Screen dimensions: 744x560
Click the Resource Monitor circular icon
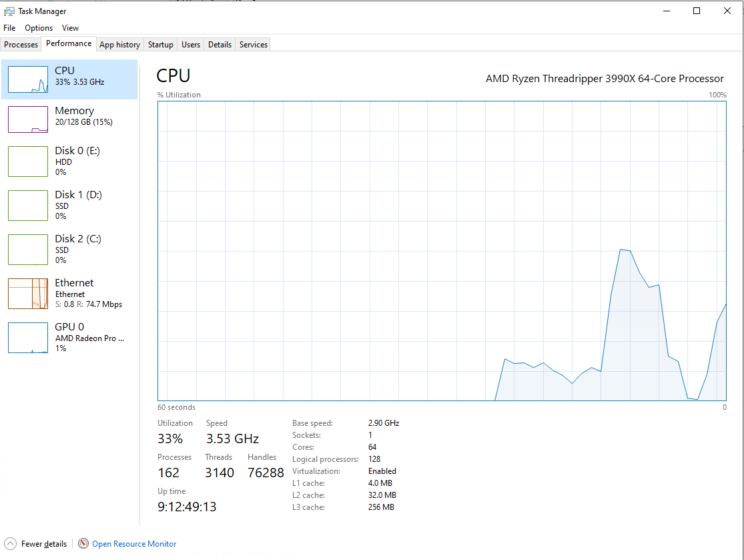83,543
